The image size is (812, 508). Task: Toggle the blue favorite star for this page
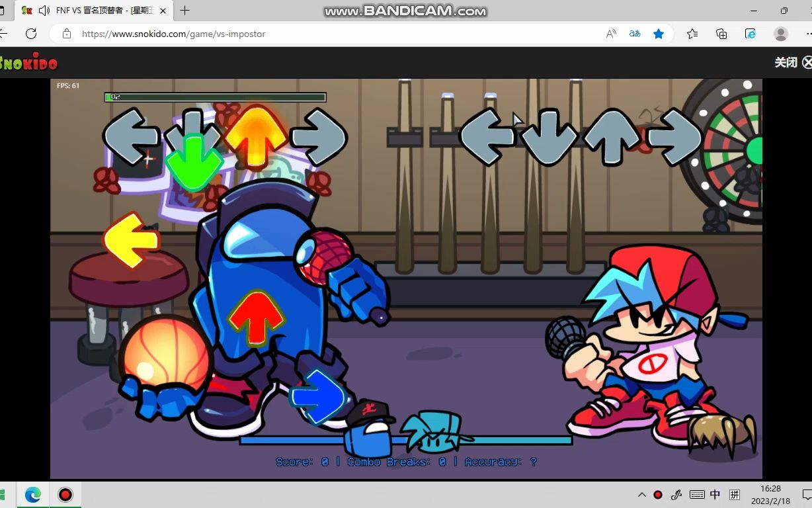point(659,34)
